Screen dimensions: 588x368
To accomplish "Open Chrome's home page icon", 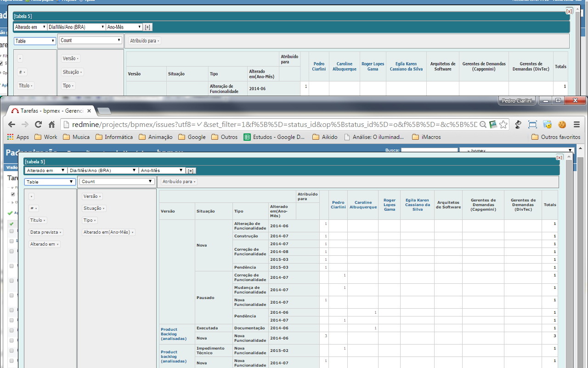I will click(51, 124).
